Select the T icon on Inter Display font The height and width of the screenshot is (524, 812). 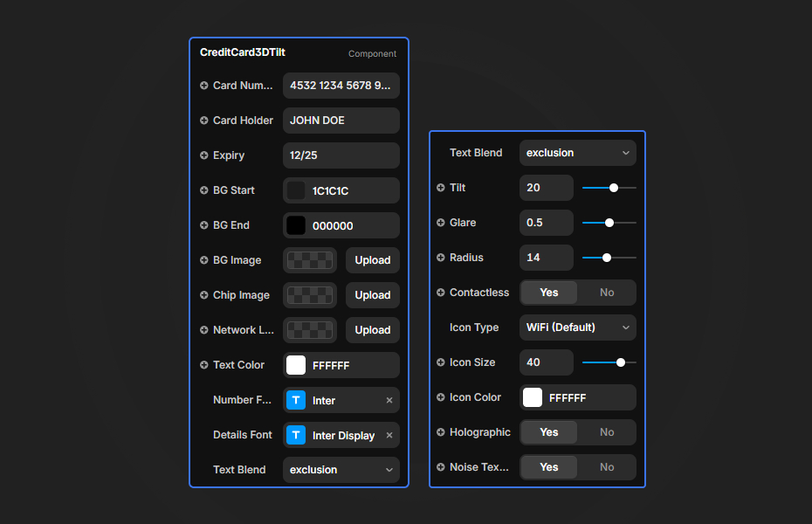point(296,435)
